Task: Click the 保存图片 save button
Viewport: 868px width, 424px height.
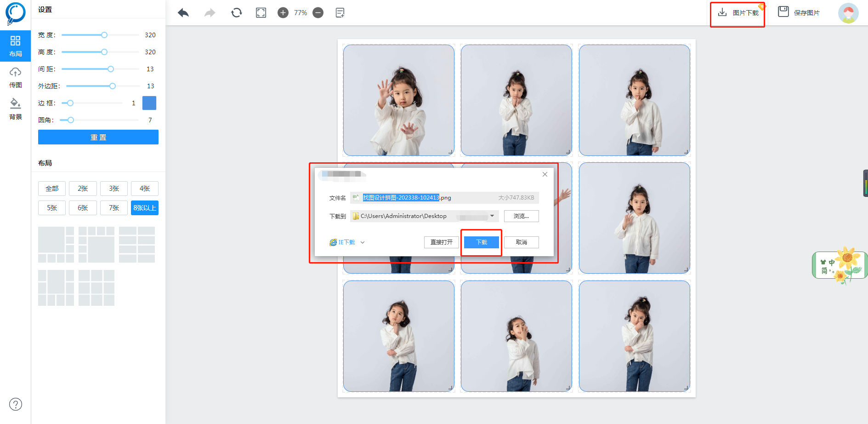Action: 799,12
